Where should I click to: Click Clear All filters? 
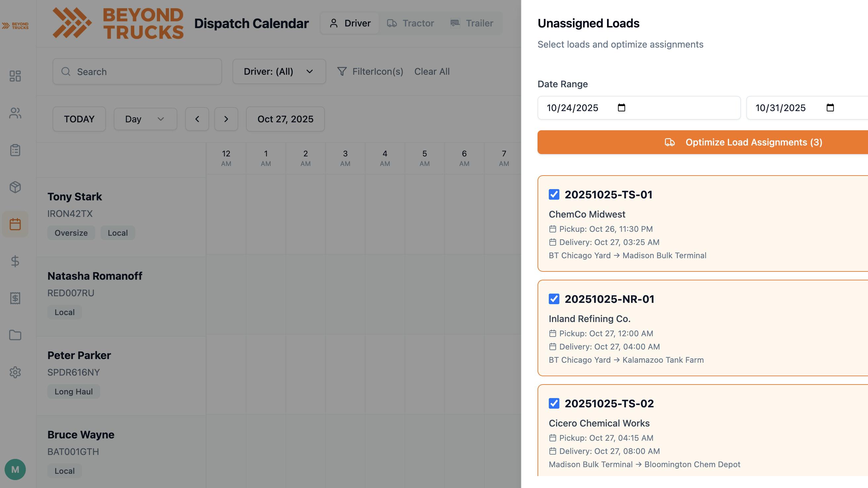pos(432,71)
